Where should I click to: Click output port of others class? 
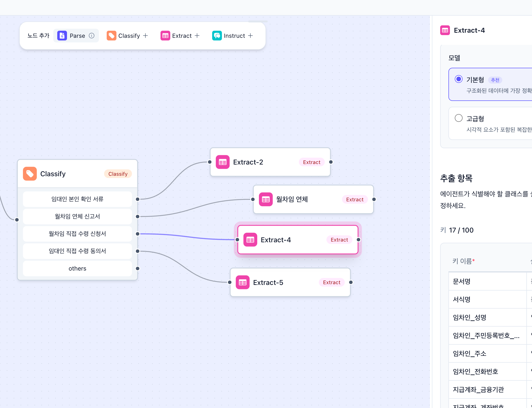pos(138,269)
